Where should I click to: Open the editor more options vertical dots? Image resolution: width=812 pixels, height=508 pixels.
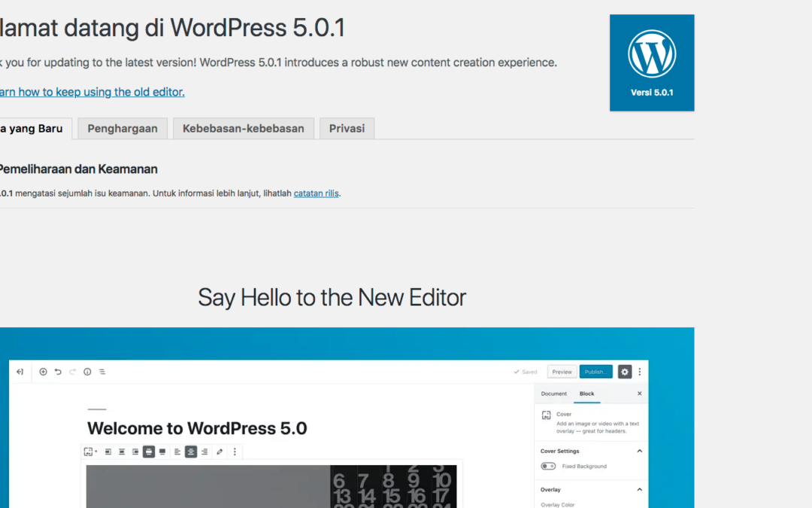click(x=640, y=372)
